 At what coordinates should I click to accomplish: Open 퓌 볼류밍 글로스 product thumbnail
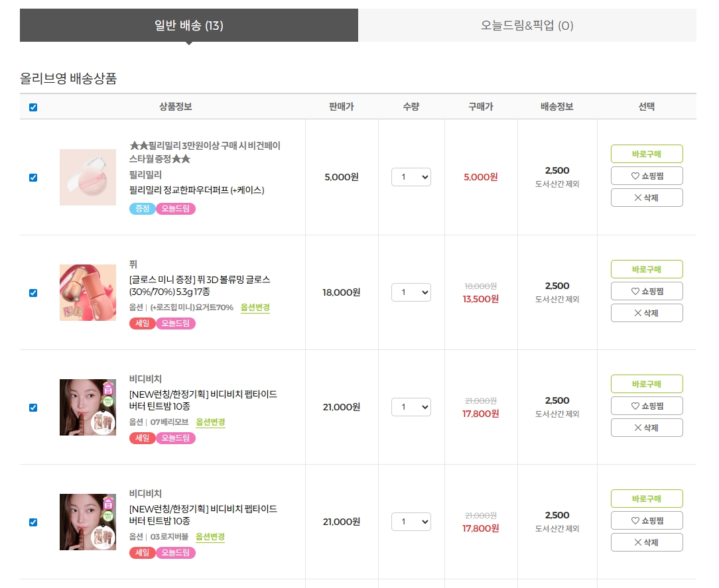point(88,292)
